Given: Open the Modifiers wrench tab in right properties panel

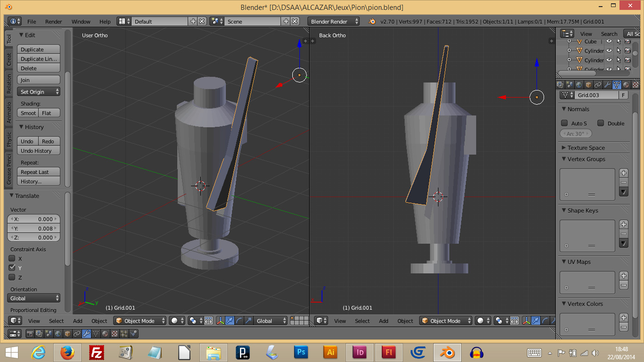Looking at the screenshot, I should click(x=607, y=85).
